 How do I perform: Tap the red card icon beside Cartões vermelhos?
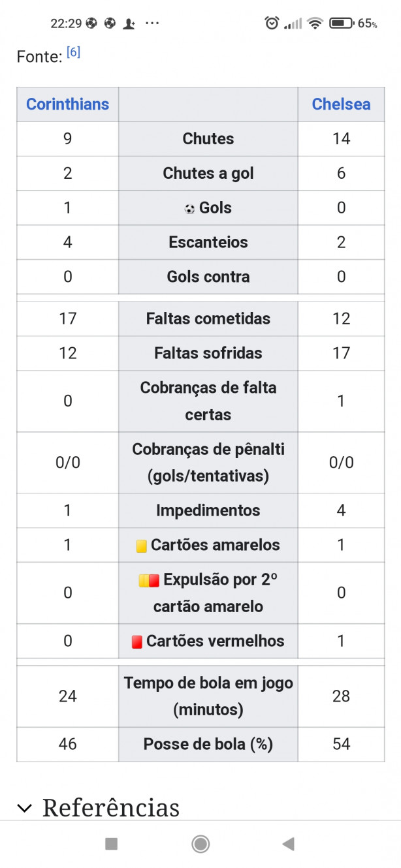click(x=136, y=642)
